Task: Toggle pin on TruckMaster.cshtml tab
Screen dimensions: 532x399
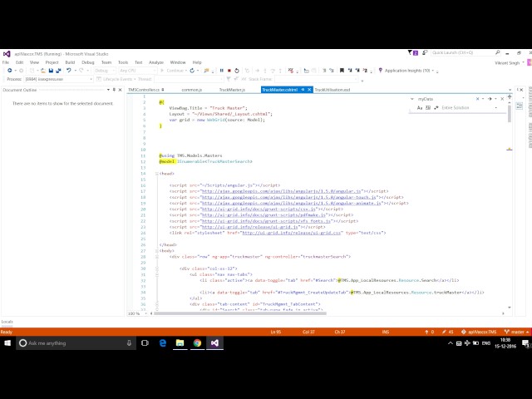Action: pos(303,90)
